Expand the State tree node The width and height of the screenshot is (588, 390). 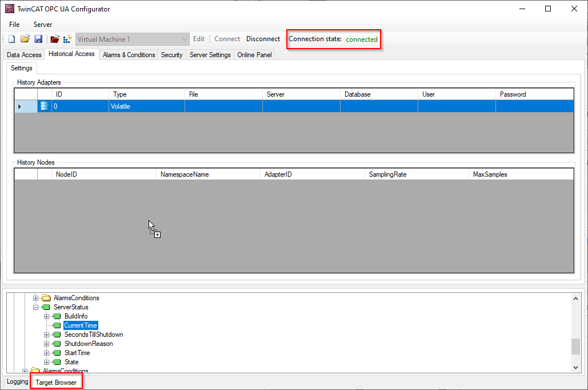[46, 362]
